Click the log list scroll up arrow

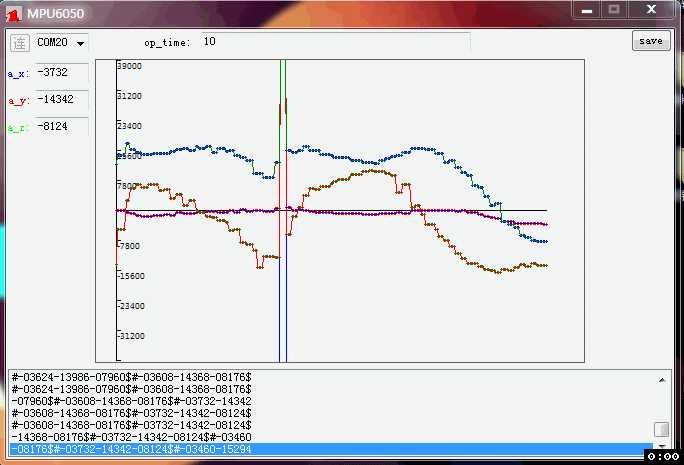click(662, 380)
